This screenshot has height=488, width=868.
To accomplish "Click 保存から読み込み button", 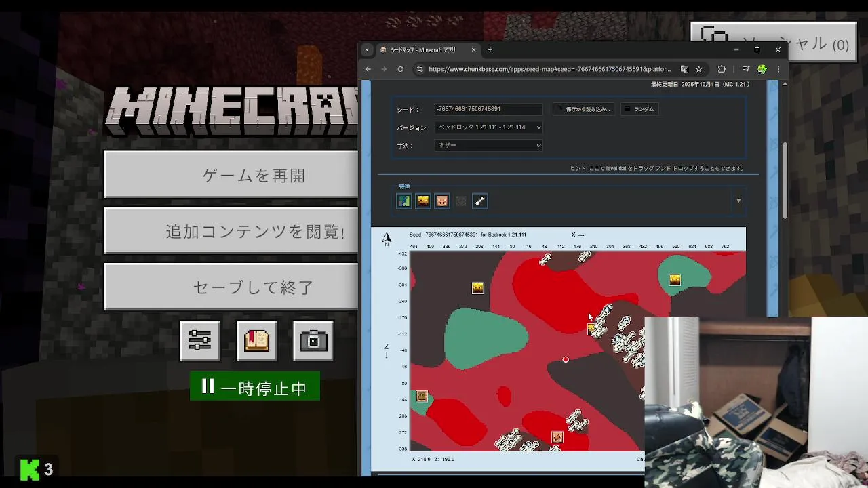I will 584,109.
